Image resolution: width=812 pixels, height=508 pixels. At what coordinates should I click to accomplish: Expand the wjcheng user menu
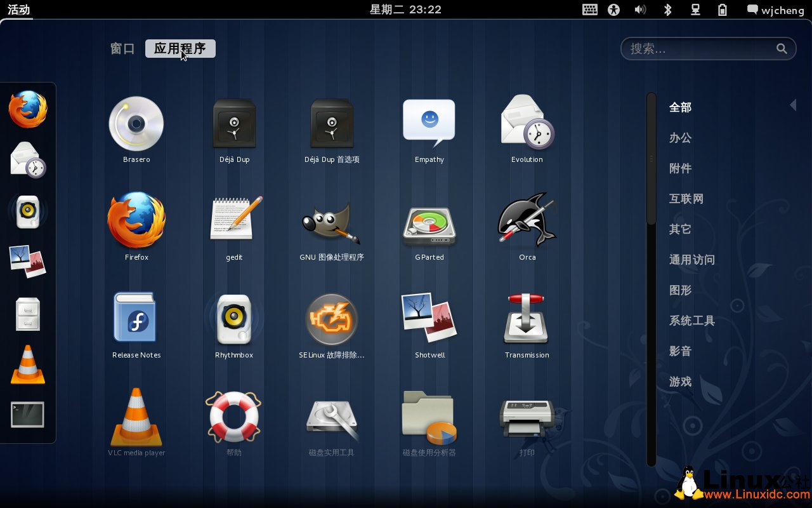[x=775, y=10]
